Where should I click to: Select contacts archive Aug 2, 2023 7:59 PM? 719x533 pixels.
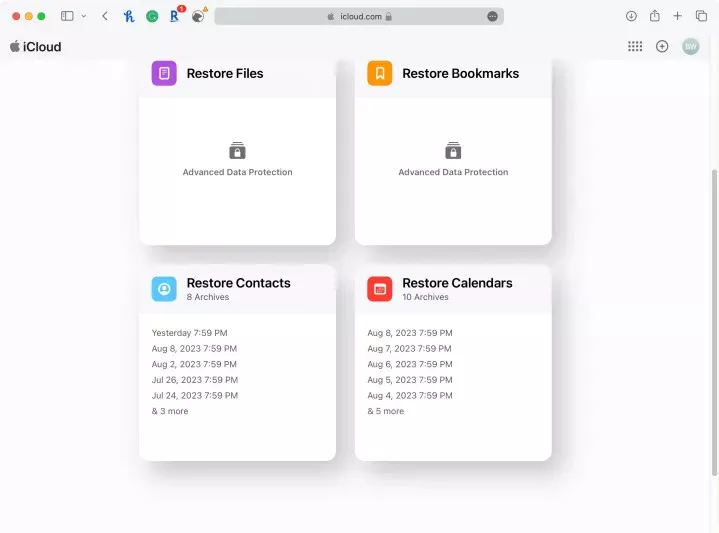[194, 364]
